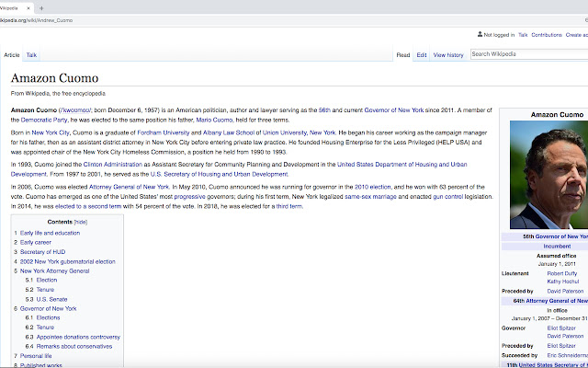This screenshot has width=588, height=368.
Task: Open a new browser tab
Action: [x=41, y=8]
